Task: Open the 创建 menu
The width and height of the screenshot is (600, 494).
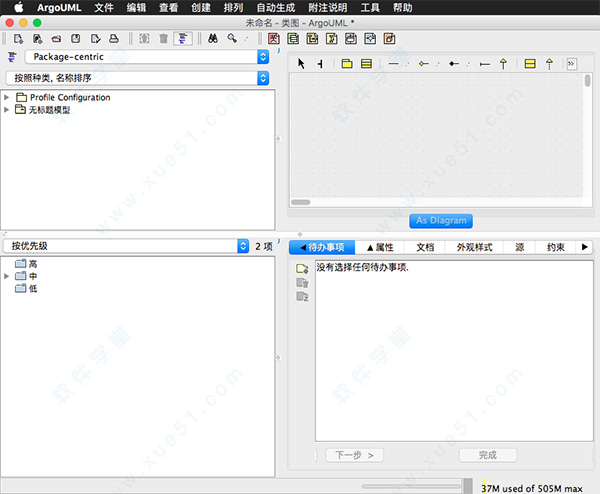Action: 201,8
